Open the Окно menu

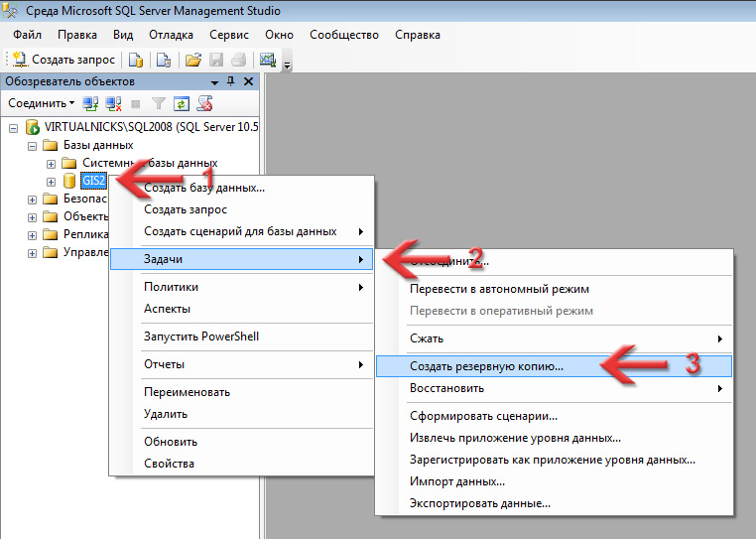279,35
